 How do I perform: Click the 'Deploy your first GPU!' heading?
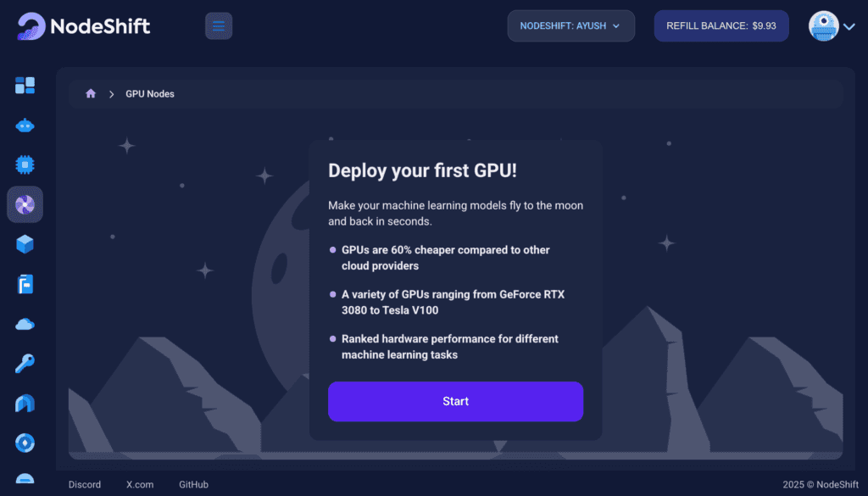coord(422,170)
